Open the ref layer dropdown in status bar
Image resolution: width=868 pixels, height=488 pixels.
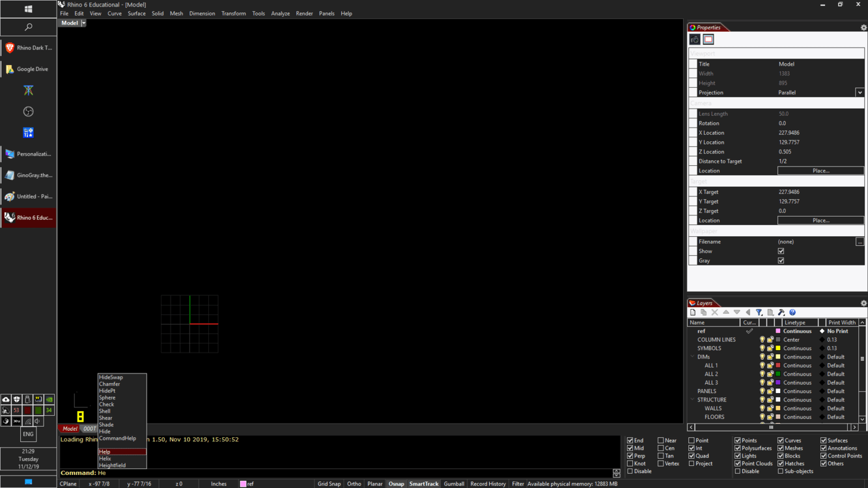pos(247,484)
